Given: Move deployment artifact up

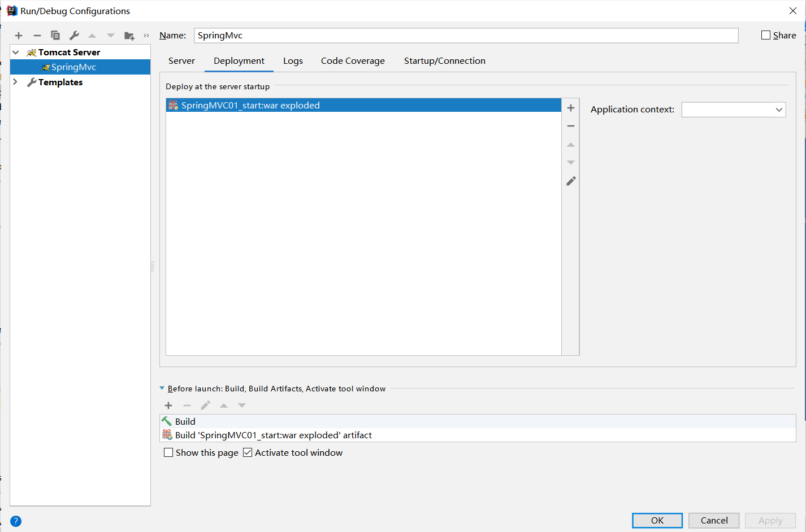Looking at the screenshot, I should click(x=571, y=145).
